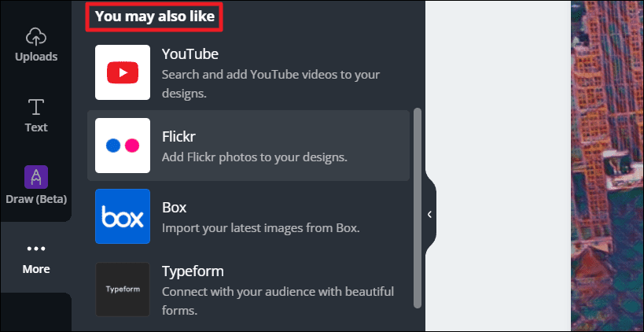Viewport: 644px width, 332px height.
Task: Click the 'More' label in the sidebar
Action: (36, 269)
